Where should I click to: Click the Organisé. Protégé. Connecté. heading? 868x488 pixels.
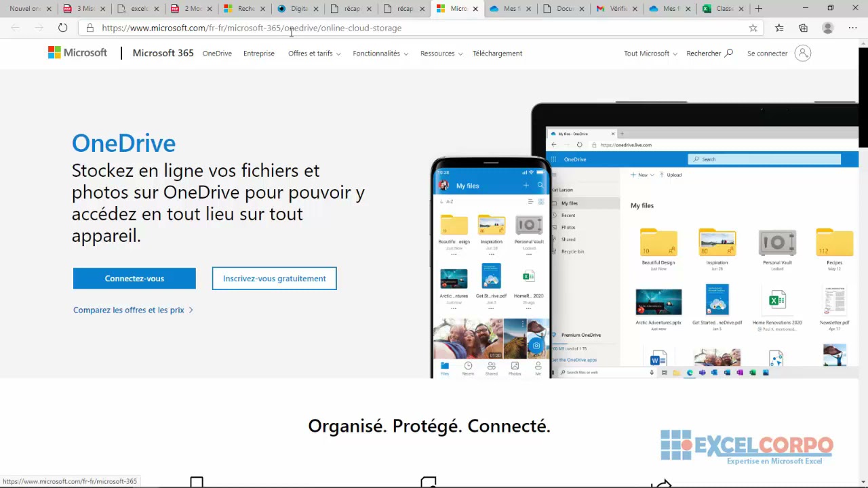(429, 426)
